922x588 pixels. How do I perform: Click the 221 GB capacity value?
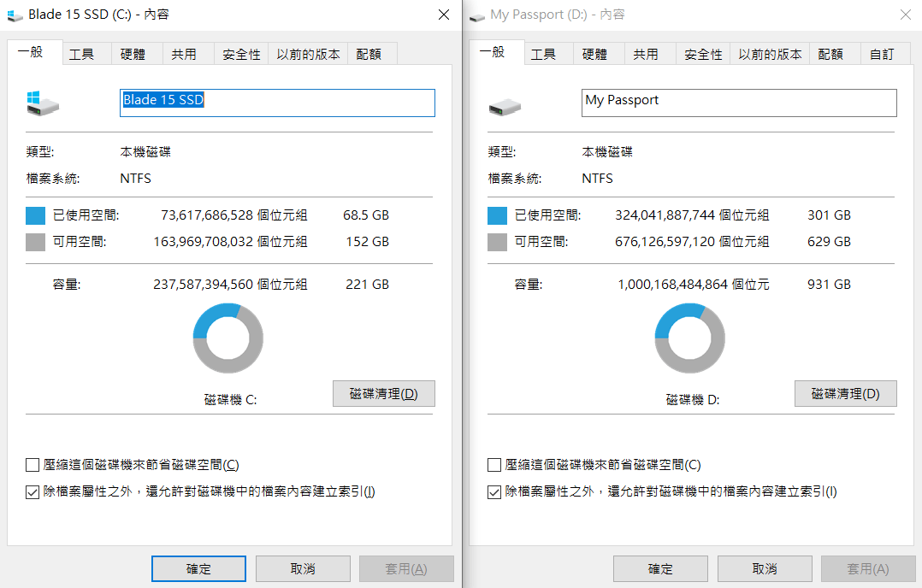pyautogui.click(x=368, y=285)
